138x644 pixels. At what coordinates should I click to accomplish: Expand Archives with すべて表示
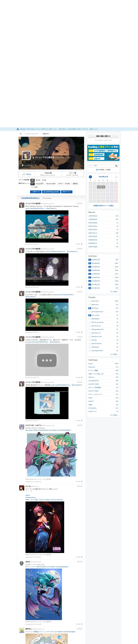tap(114, 292)
